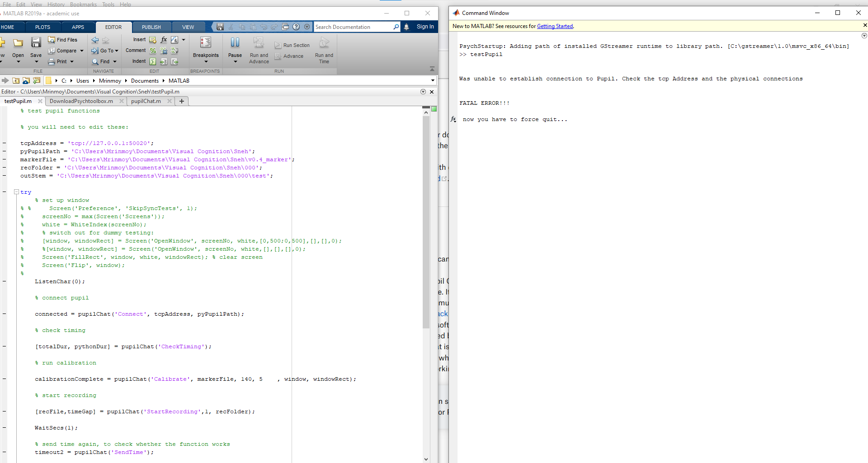This screenshot has width=868, height=463.
Task: Open the Go To dropdown
Action: [116, 51]
